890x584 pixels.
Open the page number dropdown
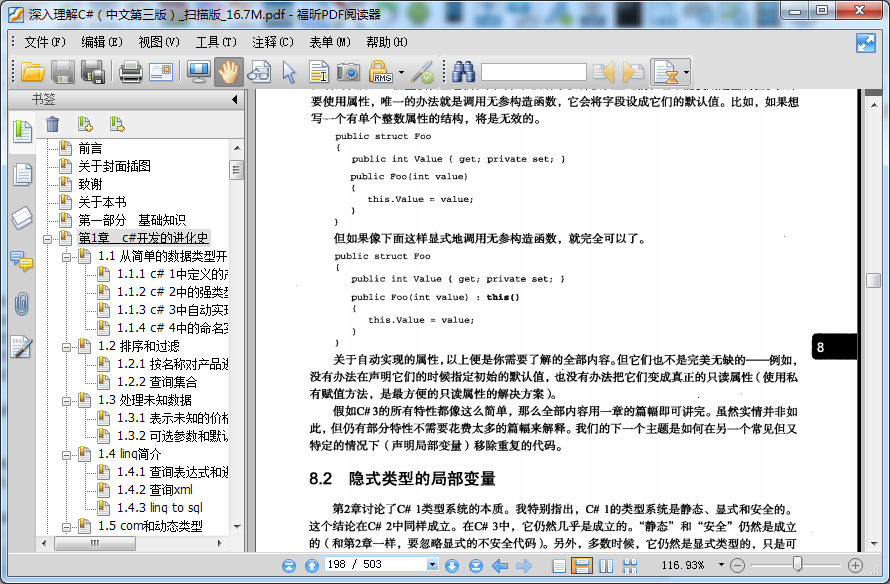point(432,564)
